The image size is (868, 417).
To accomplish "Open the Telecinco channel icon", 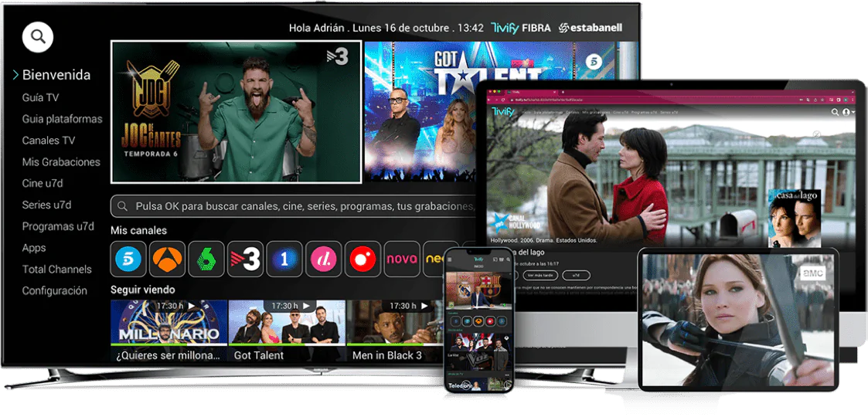I will coord(128,259).
